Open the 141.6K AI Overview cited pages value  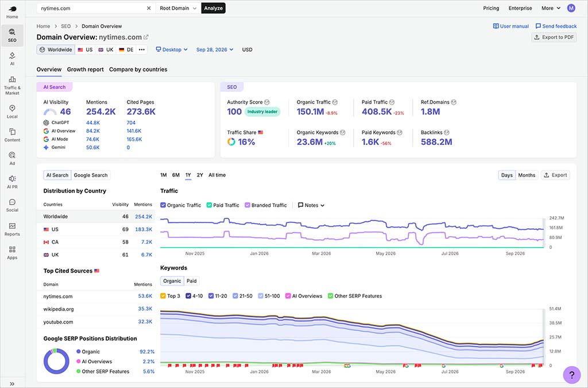point(134,131)
